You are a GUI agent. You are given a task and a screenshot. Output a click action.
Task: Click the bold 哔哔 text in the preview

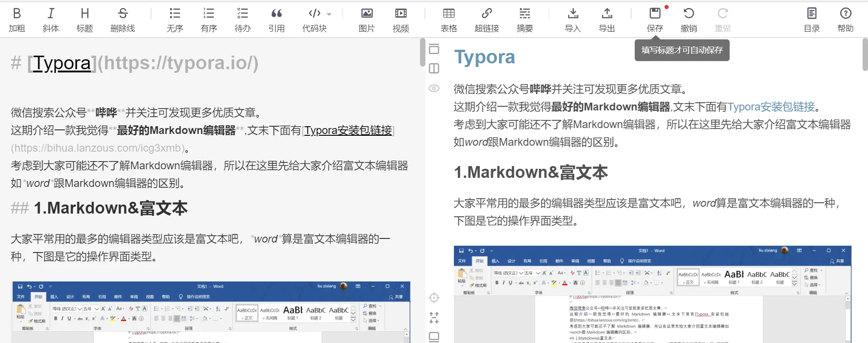[540, 89]
